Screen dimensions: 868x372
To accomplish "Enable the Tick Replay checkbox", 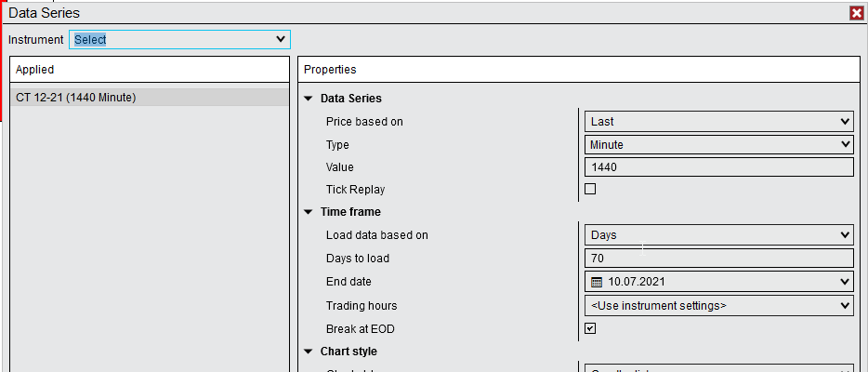I will pos(590,189).
